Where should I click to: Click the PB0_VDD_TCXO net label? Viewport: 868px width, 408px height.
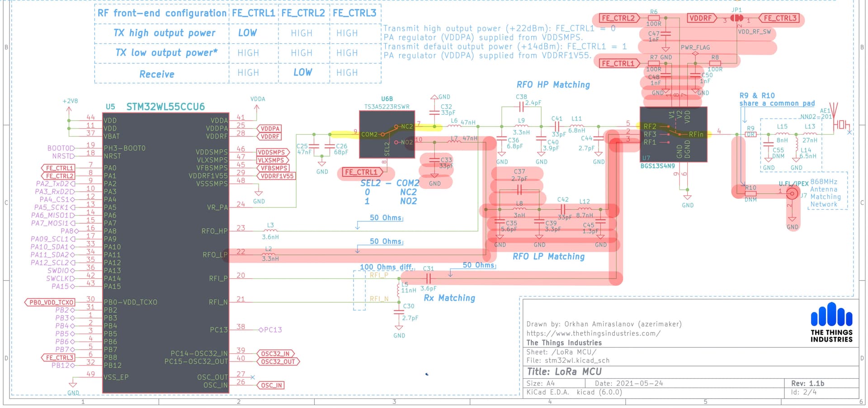pos(50,302)
